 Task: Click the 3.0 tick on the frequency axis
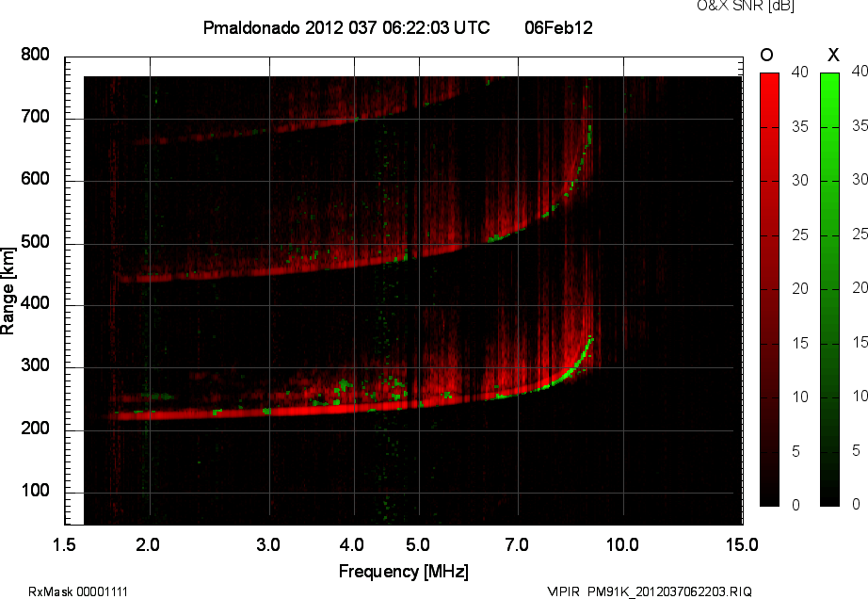click(x=269, y=544)
